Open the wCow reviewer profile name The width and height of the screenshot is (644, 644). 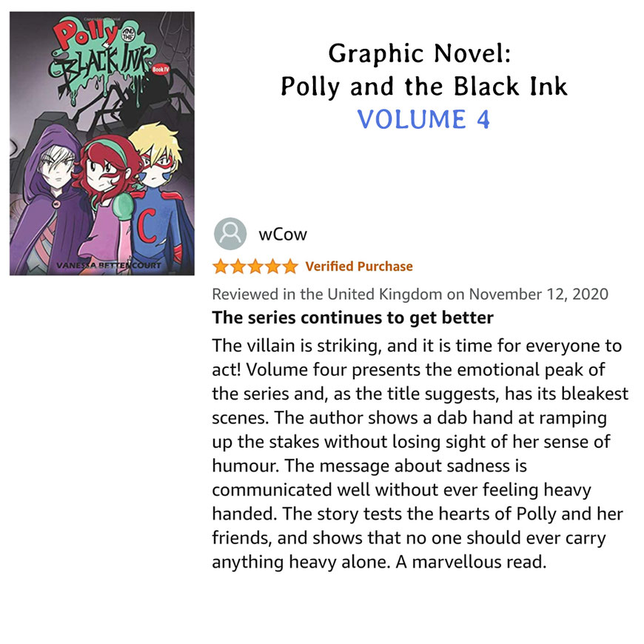click(283, 235)
